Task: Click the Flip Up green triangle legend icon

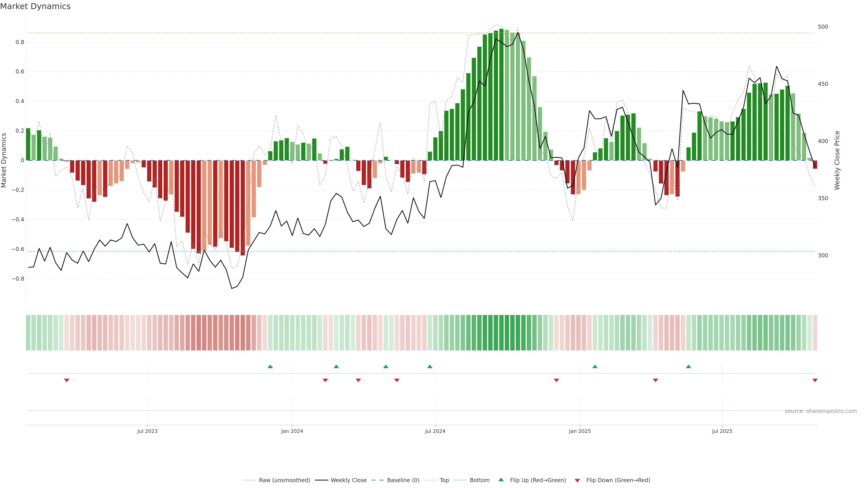Action: (x=501, y=480)
